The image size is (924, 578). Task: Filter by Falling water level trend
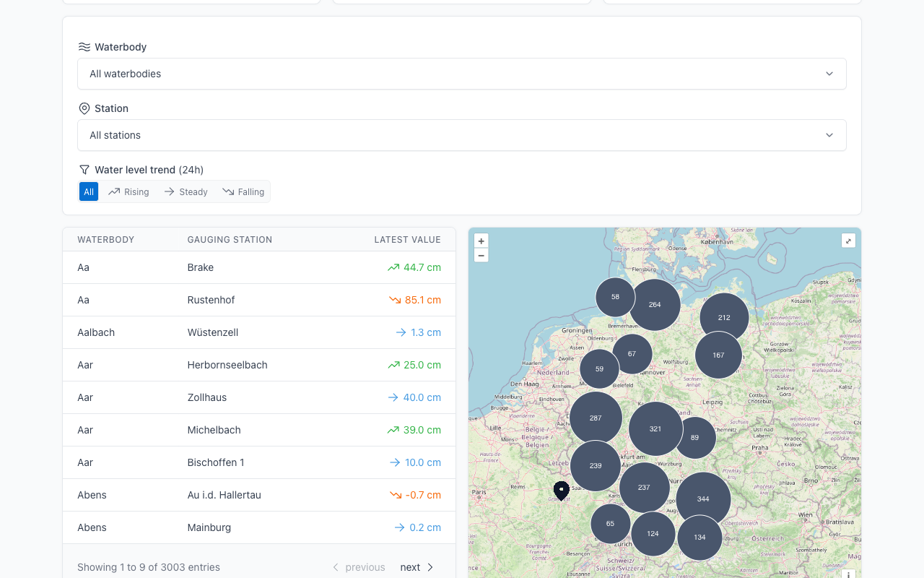point(243,191)
